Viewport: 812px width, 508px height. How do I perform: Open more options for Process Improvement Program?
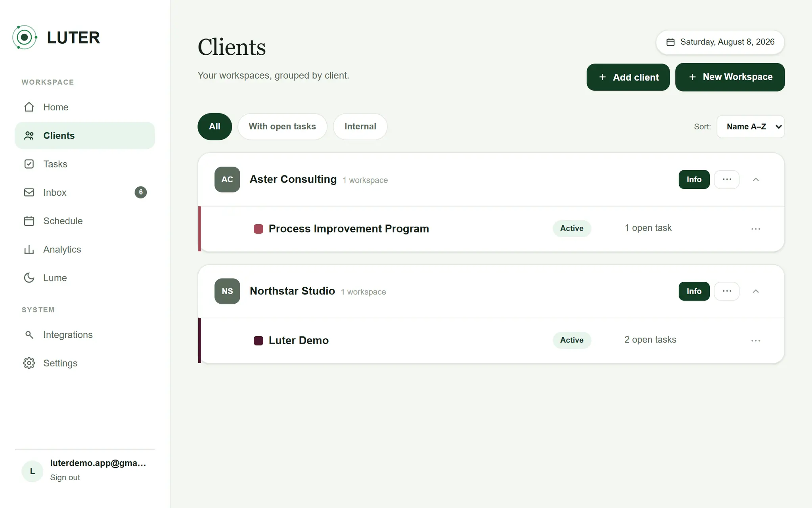click(x=756, y=229)
